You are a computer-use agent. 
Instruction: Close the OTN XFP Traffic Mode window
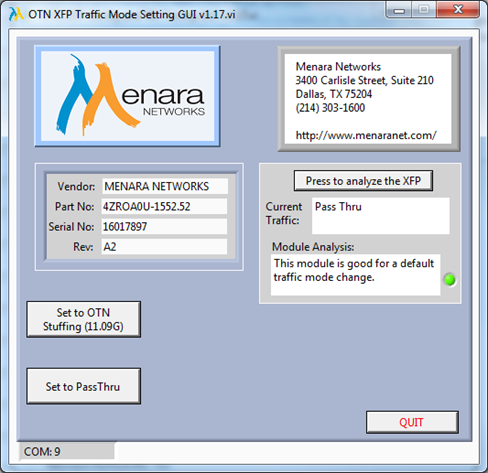pyautogui.click(x=458, y=10)
